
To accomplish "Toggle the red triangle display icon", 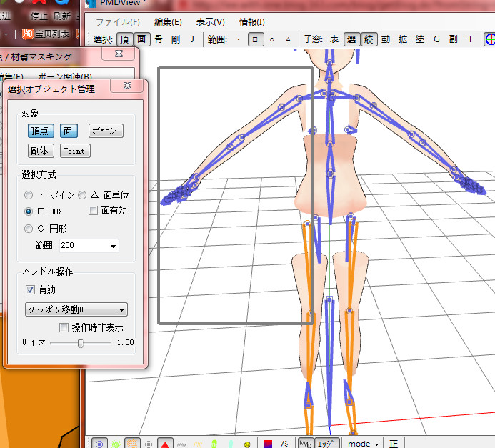I will pyautogui.click(x=165, y=444).
